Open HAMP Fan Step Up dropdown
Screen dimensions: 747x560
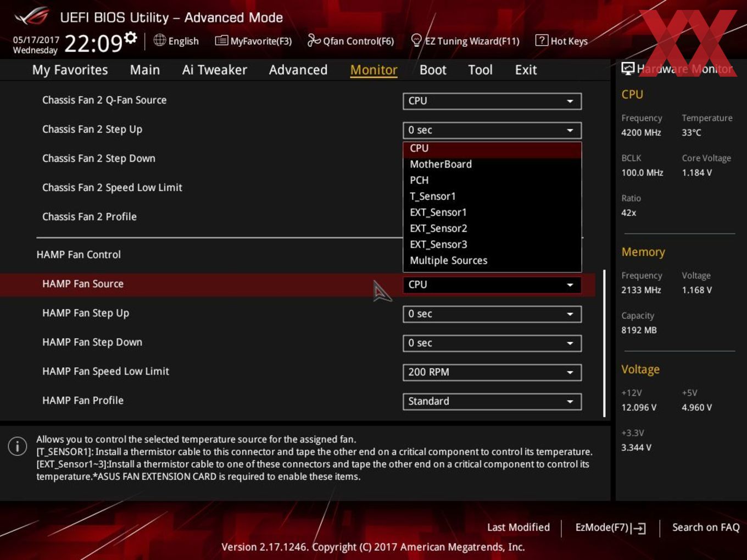tap(492, 314)
